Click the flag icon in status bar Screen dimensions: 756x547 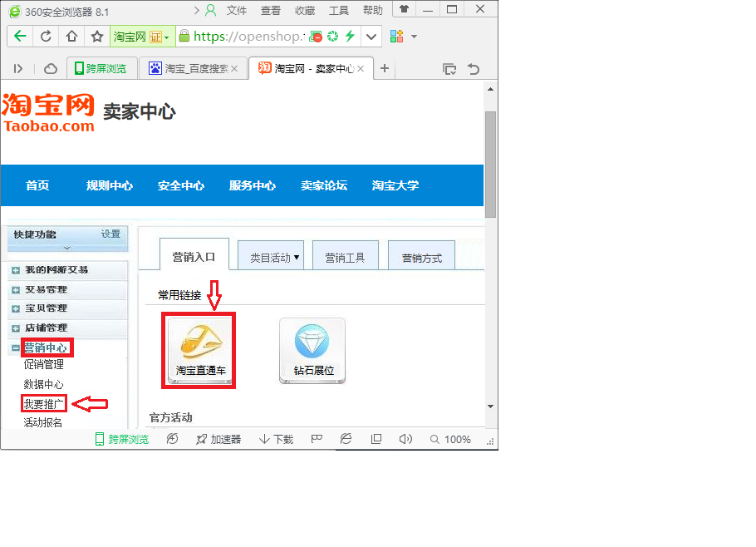click(317, 438)
